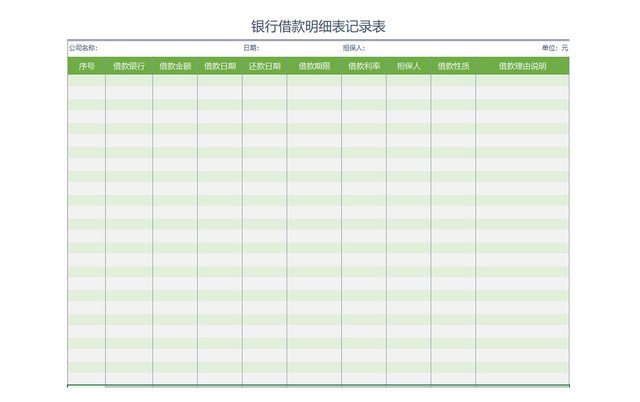This screenshot has width=640, height=402.
Task: Click the 借款金额 column header
Action: point(175,66)
